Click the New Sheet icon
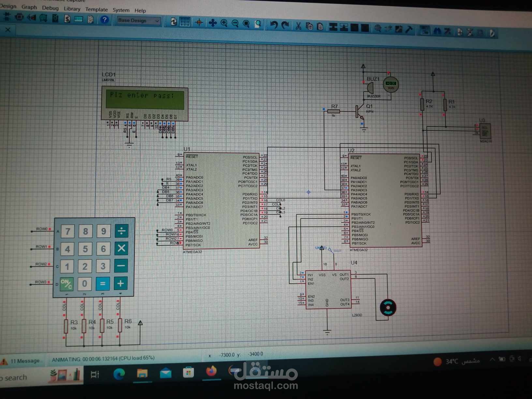Screen dimensions: 532x399 pos(460,32)
